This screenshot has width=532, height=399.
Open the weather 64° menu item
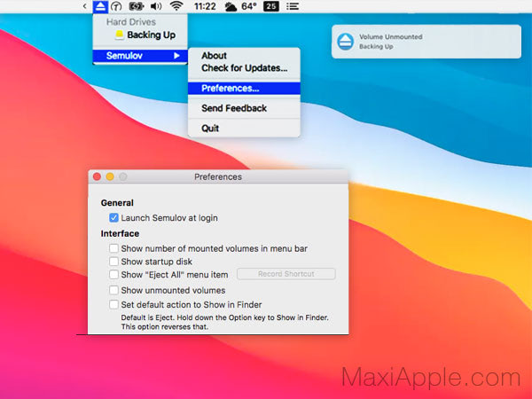tap(240, 6)
